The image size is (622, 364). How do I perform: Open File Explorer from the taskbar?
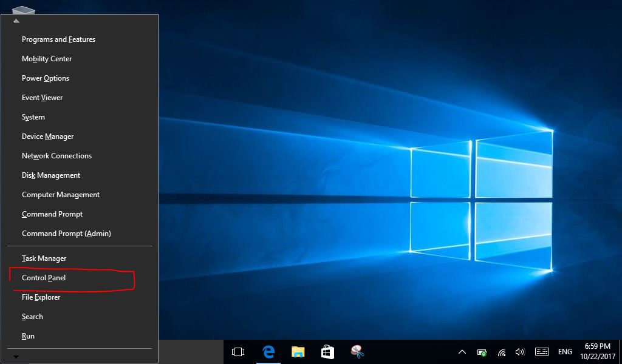(x=298, y=352)
